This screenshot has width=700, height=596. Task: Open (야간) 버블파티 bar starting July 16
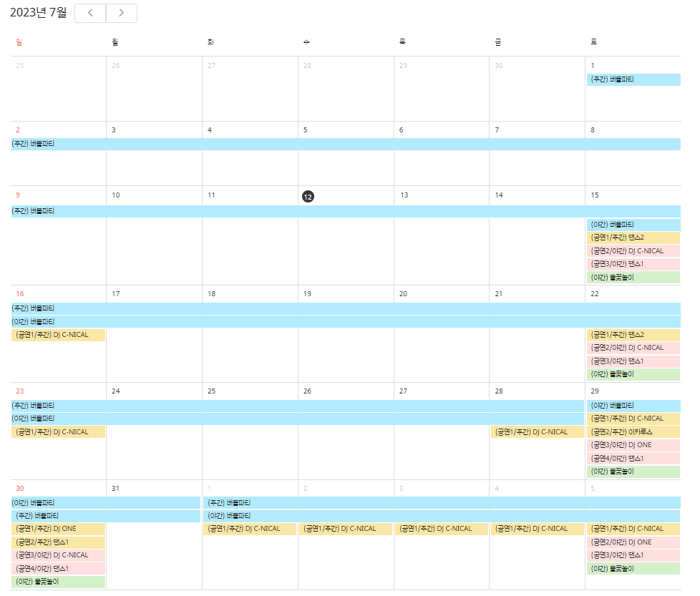(346, 322)
